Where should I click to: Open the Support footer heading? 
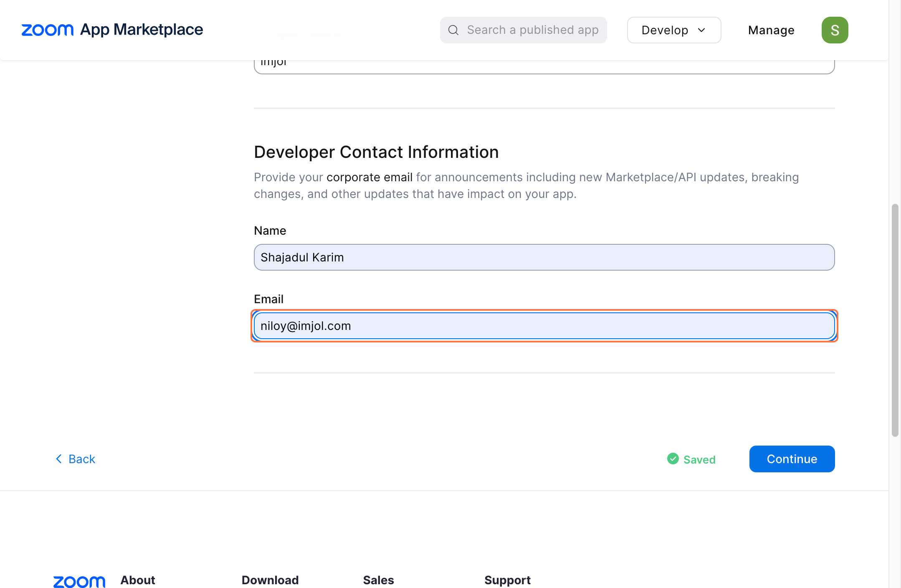tap(507, 580)
